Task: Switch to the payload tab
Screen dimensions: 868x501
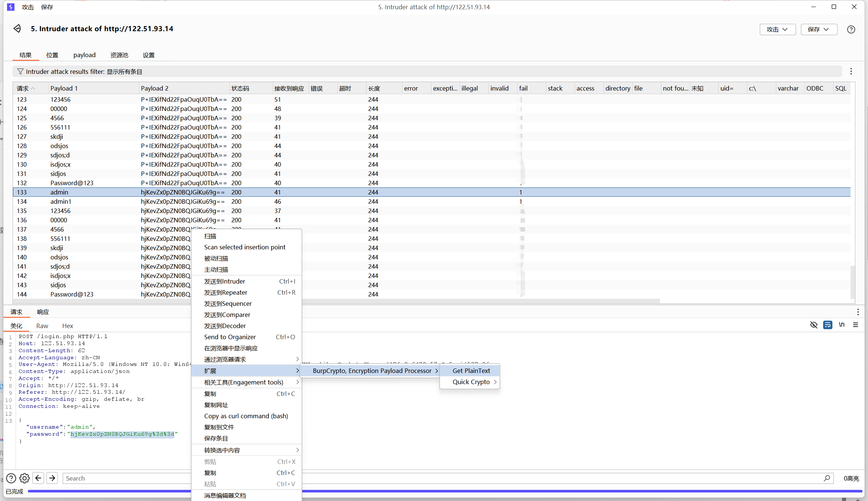Action: [x=85, y=55]
